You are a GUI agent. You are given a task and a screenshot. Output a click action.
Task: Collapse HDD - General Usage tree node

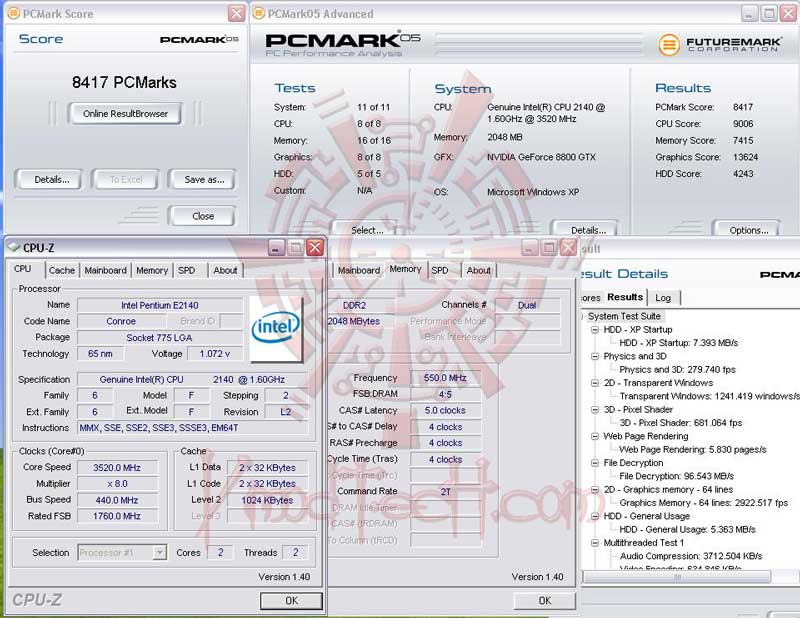pyautogui.click(x=594, y=516)
